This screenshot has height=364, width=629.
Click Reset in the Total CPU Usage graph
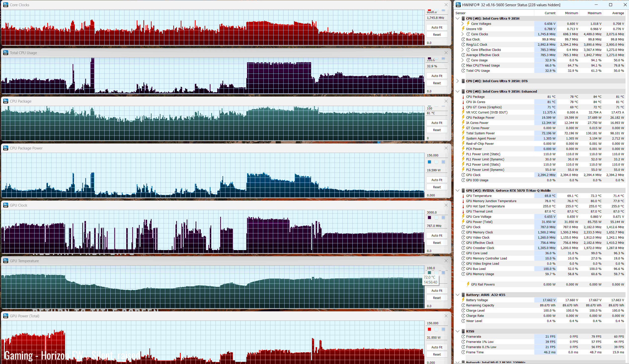click(x=437, y=83)
